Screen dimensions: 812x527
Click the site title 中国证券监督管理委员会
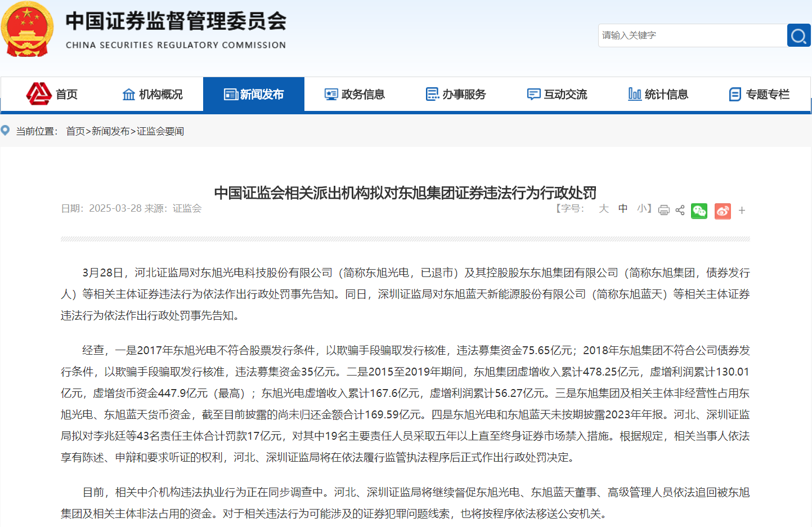[x=176, y=21]
